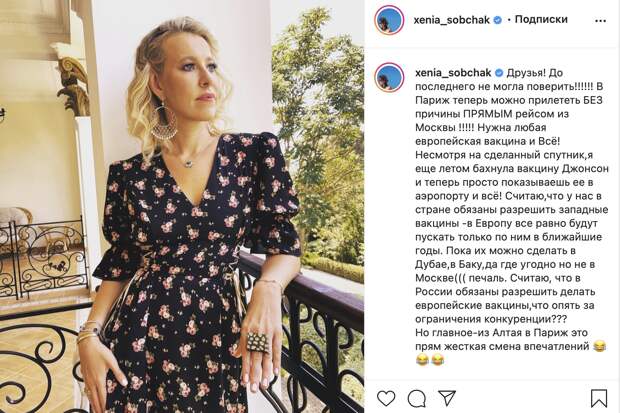Click the large ring on the hand in photo

click(x=259, y=343)
